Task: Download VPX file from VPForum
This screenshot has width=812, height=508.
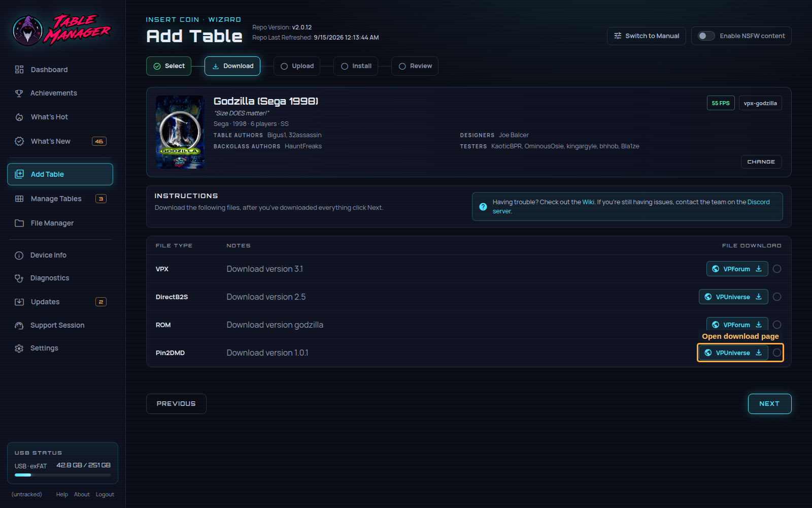Action: 737,269
